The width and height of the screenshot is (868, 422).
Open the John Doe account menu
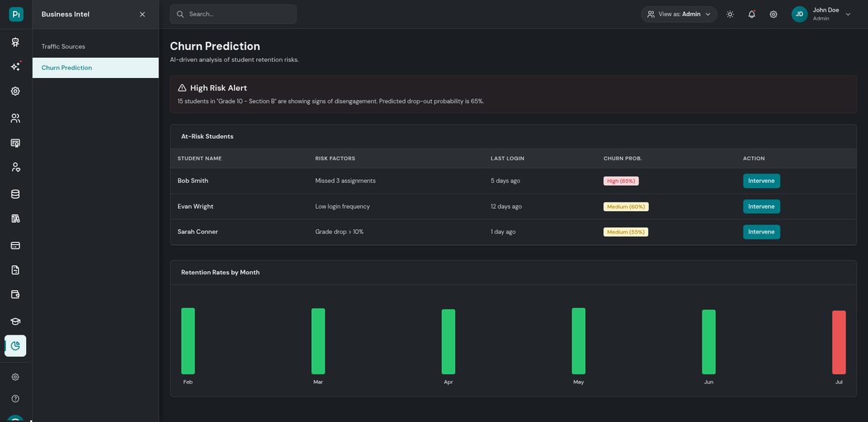point(822,14)
